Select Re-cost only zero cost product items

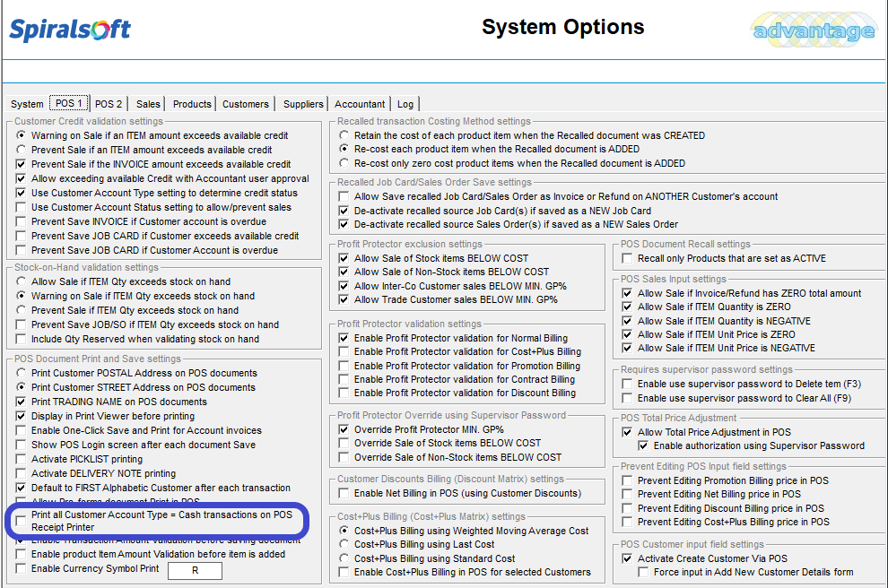tap(344, 163)
